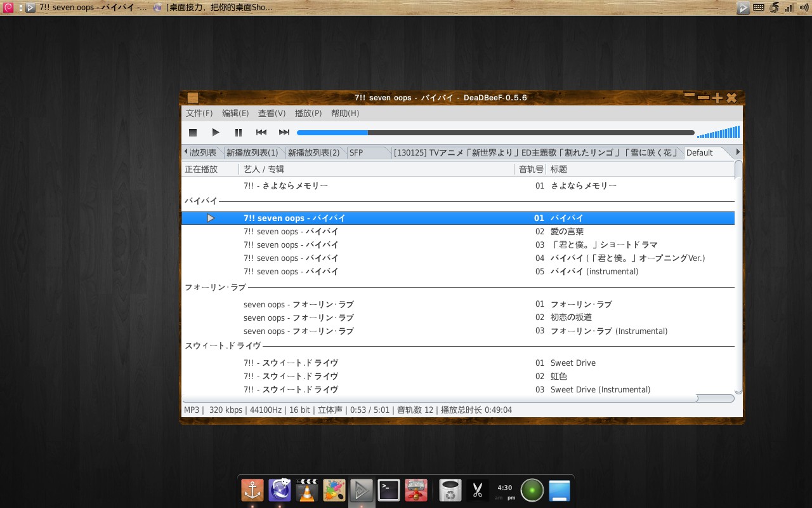Click the DeaDBeeF window menu icon in title bar
This screenshot has width=812, height=508.
point(193,97)
